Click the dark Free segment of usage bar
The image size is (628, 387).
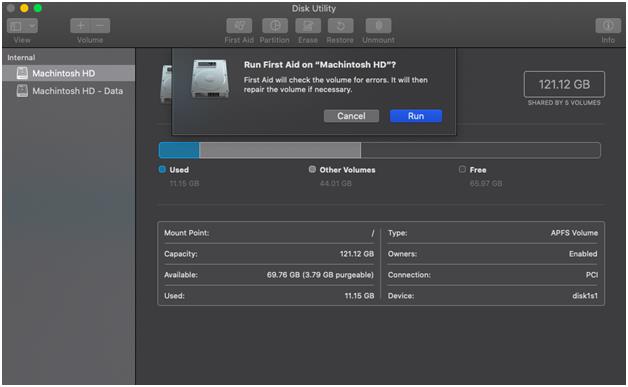(x=481, y=150)
